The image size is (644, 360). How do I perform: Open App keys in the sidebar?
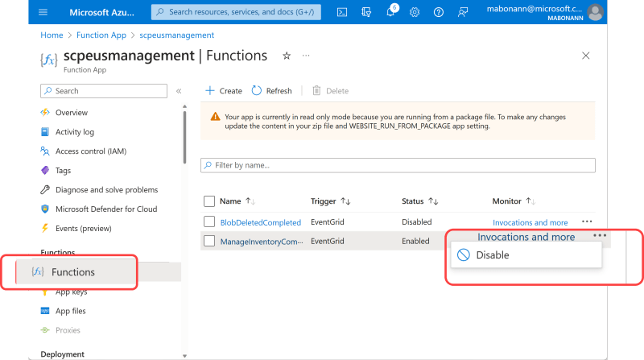[x=71, y=292]
